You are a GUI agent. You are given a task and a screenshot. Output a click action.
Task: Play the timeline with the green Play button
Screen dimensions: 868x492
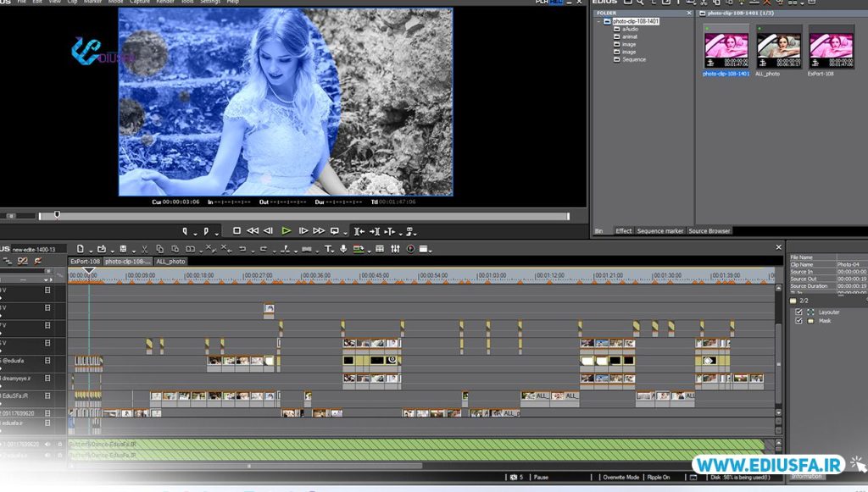tap(287, 231)
